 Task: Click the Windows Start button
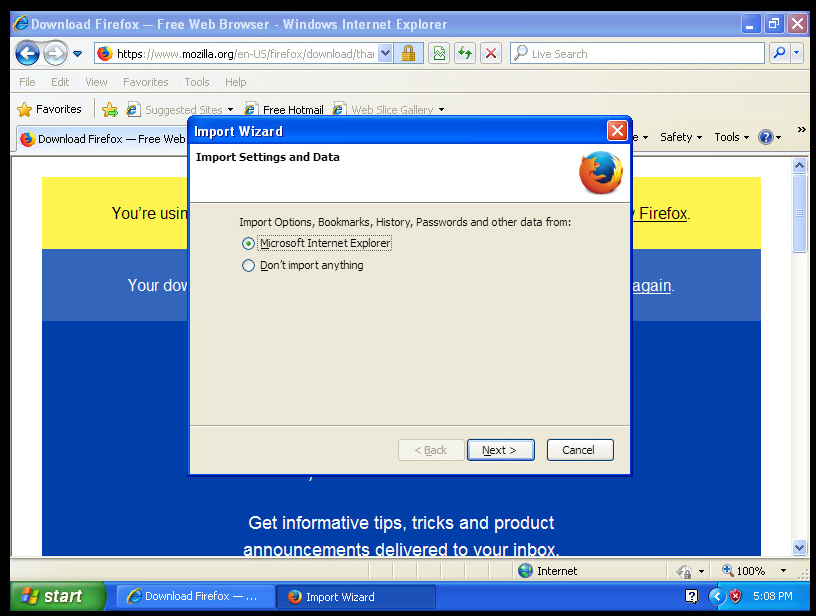tap(57, 596)
